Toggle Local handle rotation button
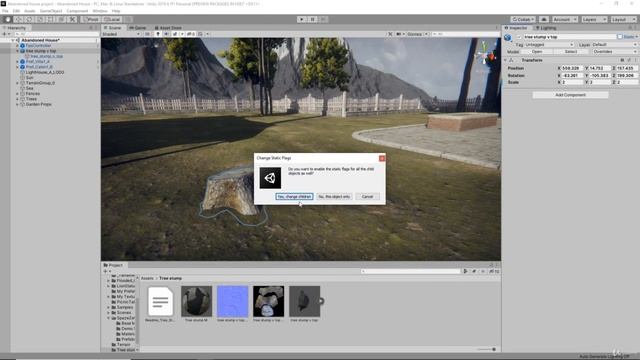 pos(112,19)
